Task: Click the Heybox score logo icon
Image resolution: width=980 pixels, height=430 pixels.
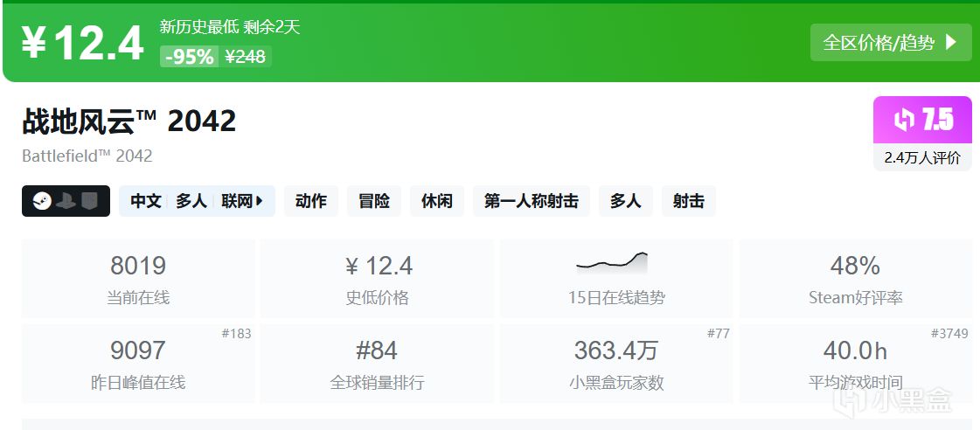Action: click(904, 120)
